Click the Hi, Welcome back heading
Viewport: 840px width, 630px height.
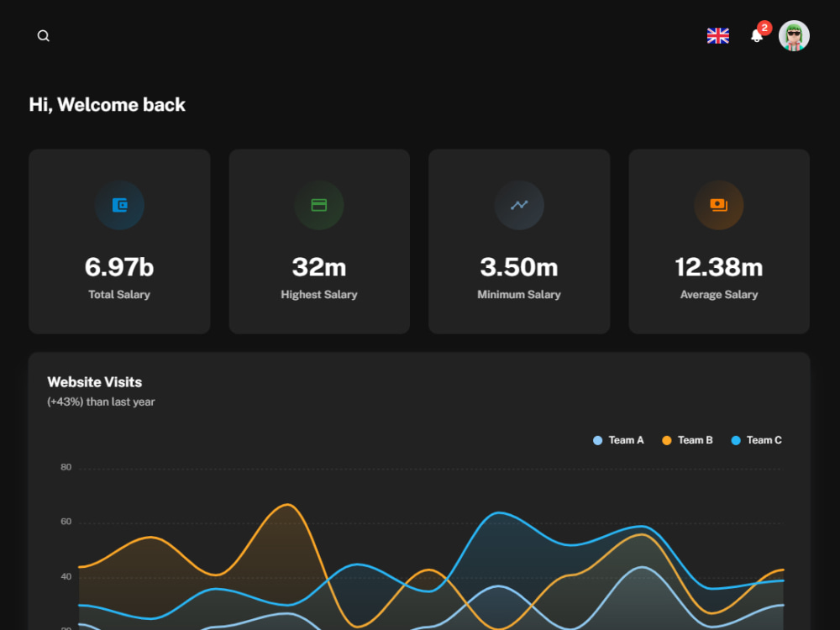[x=108, y=104]
